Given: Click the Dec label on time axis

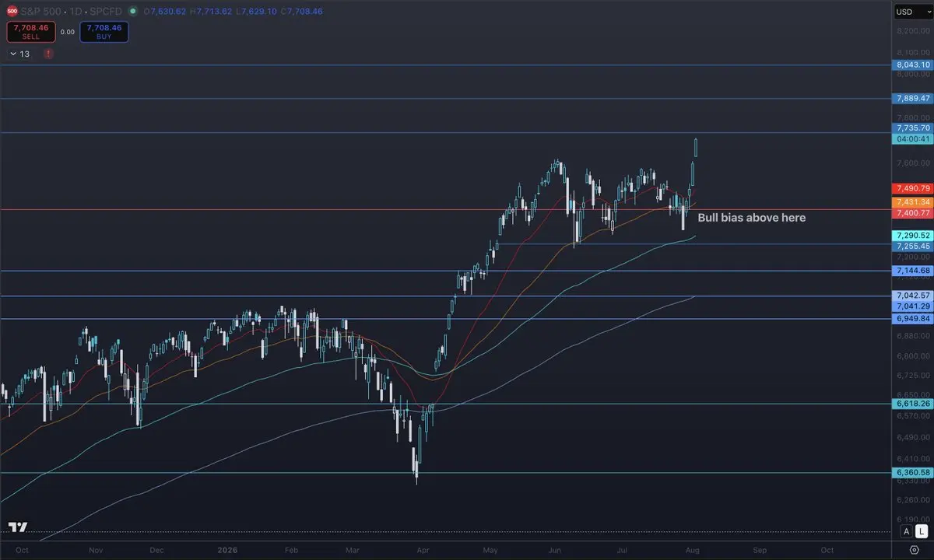Looking at the screenshot, I should [156, 549].
